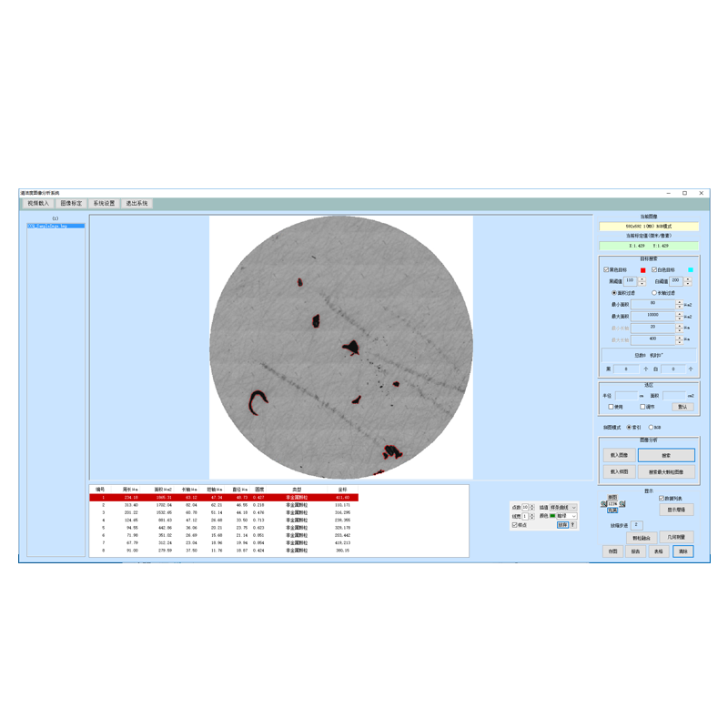Click the 默认 button in the field-of-view section
The height and width of the screenshot is (728, 728).
click(682, 407)
